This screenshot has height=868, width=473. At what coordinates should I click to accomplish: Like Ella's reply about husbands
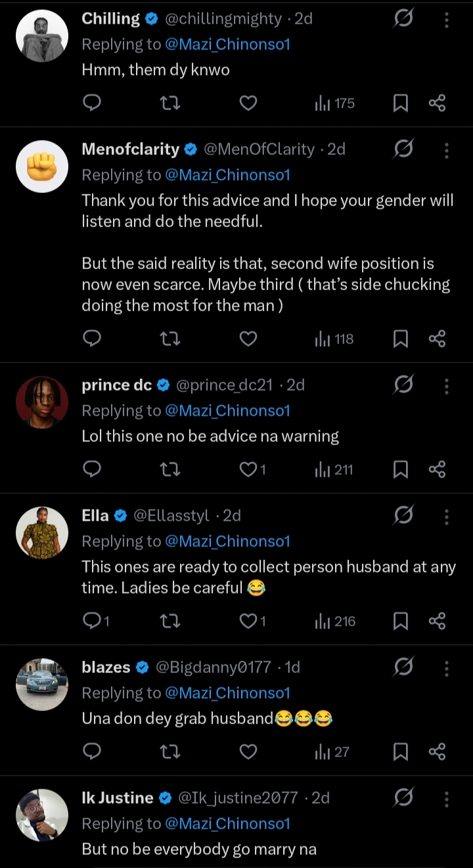(x=248, y=620)
